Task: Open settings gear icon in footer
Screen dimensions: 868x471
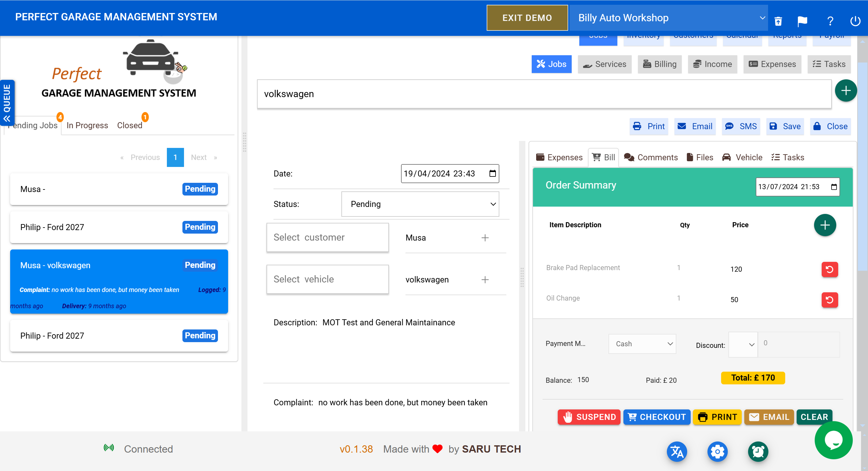Action: [717, 452]
